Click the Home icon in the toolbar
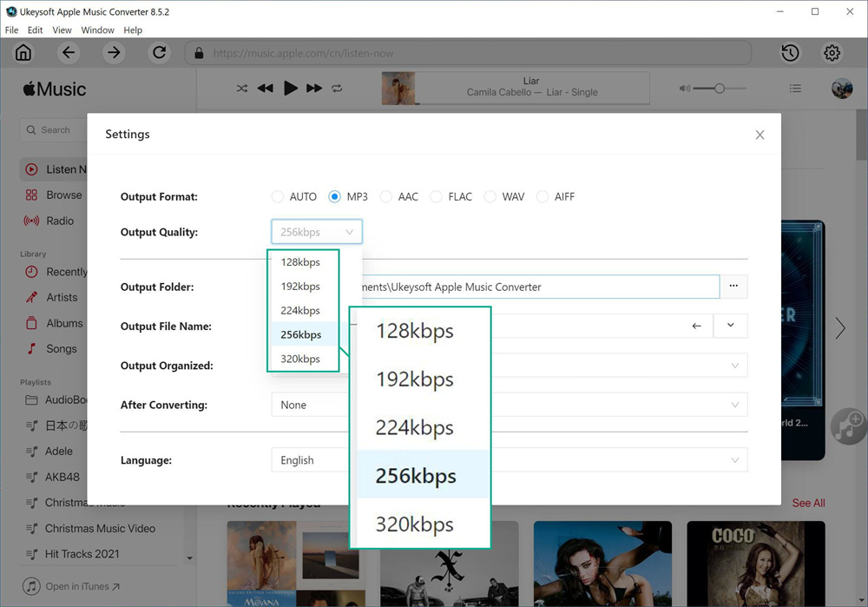The image size is (868, 607). click(x=23, y=53)
